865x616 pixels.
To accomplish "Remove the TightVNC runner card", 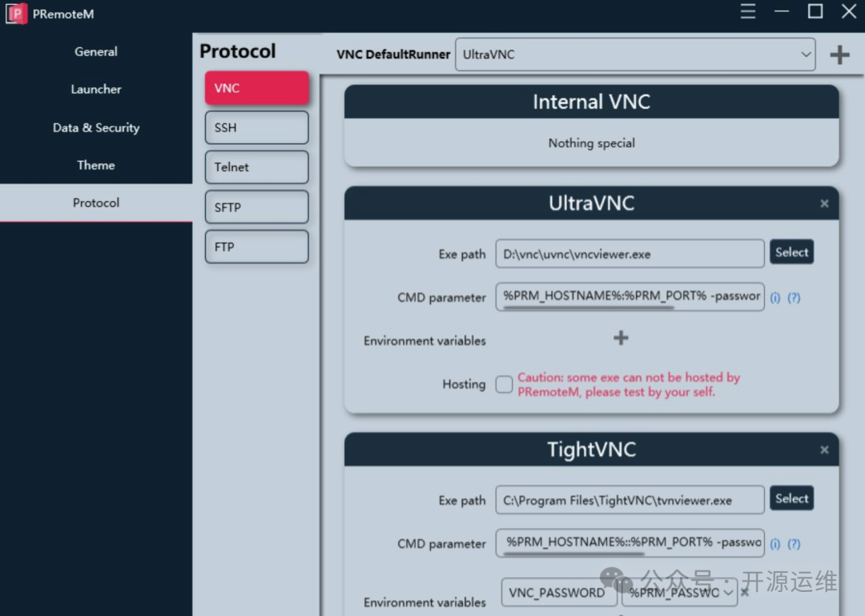I will 824,450.
